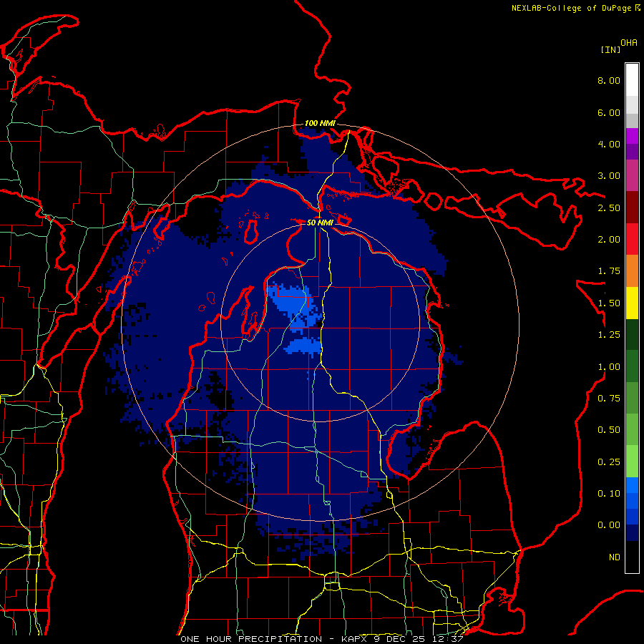Click the OHA product label
The height and width of the screenshot is (644, 644).
pos(629,43)
